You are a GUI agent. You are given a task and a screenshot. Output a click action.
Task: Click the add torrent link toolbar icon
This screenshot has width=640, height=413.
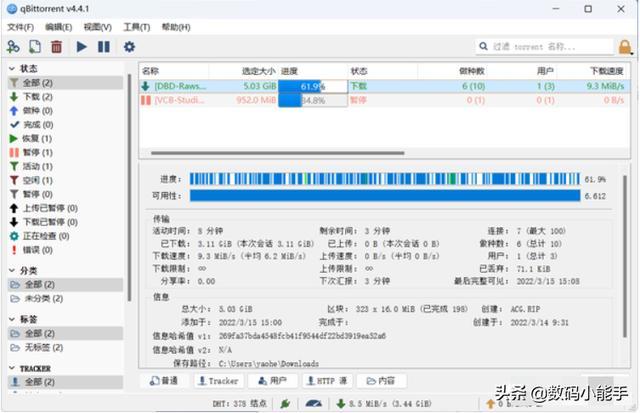(x=13, y=47)
